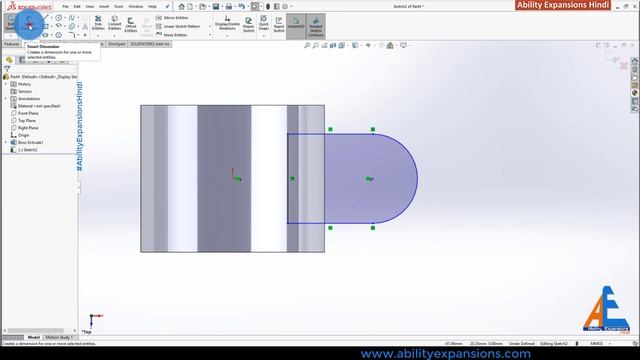
Task: Open the FeatureManager design tree tab icon
Action: (9, 60)
